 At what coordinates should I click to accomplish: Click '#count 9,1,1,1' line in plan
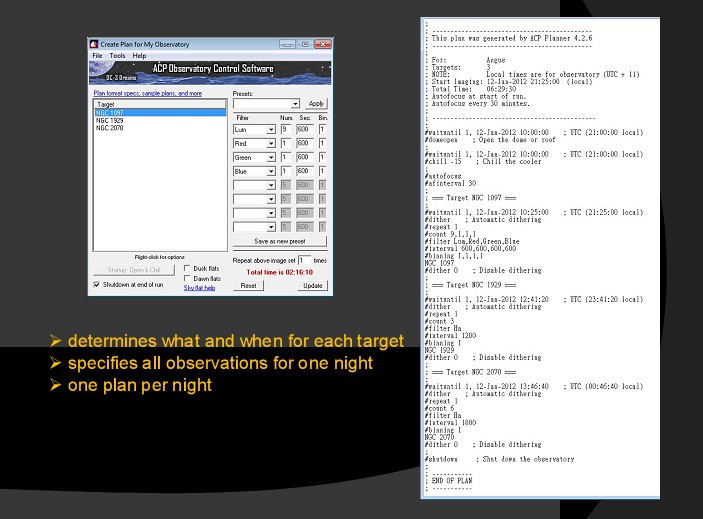[x=451, y=234]
